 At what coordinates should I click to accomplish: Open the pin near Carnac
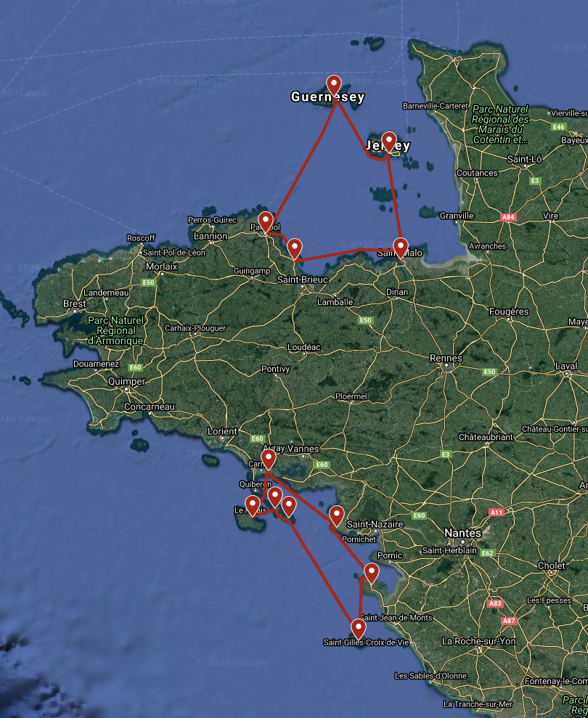(269, 460)
